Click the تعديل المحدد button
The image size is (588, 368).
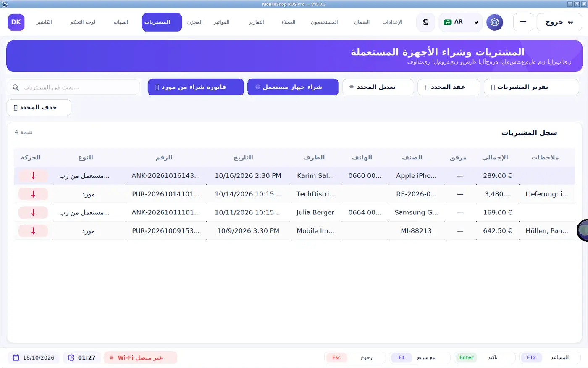(x=378, y=87)
